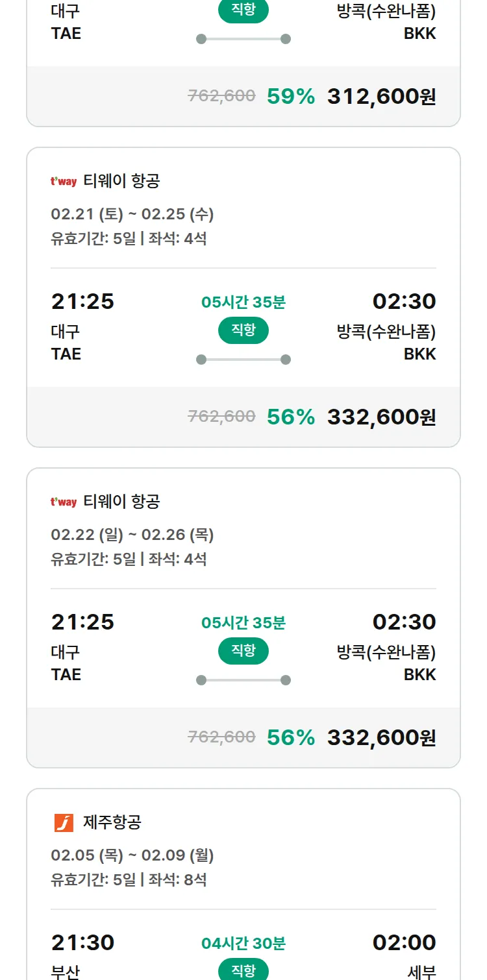Select the 332,600원 fare for 02.22 departure

(381, 738)
